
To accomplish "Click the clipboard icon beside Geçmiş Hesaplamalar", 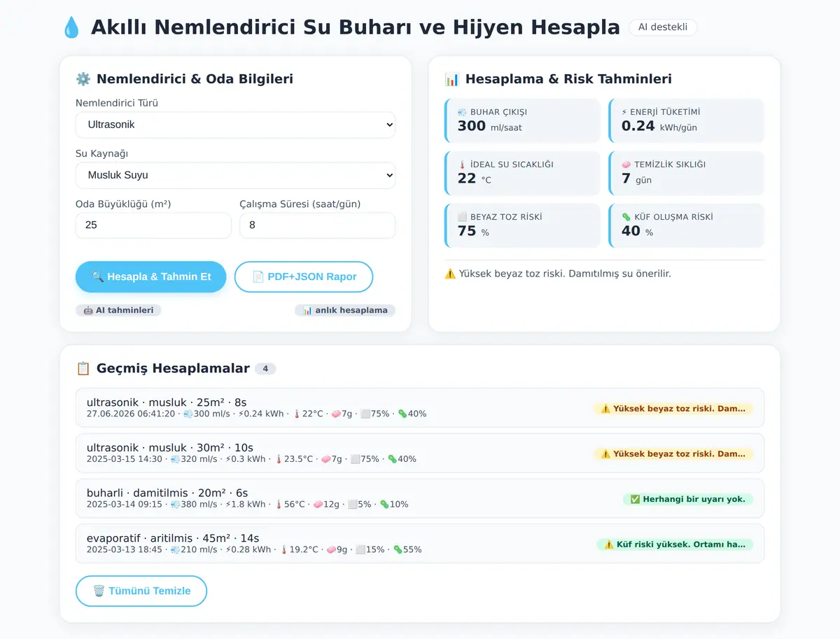I will coord(83,368).
